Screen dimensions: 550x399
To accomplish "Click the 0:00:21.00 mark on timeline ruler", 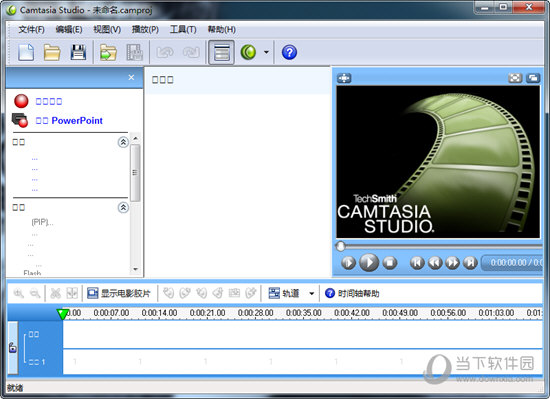I will coord(208,313).
